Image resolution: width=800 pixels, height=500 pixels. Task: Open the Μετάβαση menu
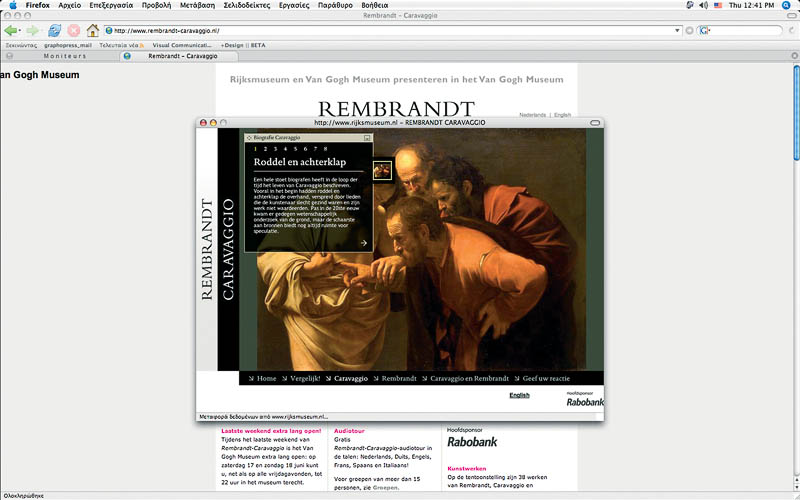pos(197,5)
